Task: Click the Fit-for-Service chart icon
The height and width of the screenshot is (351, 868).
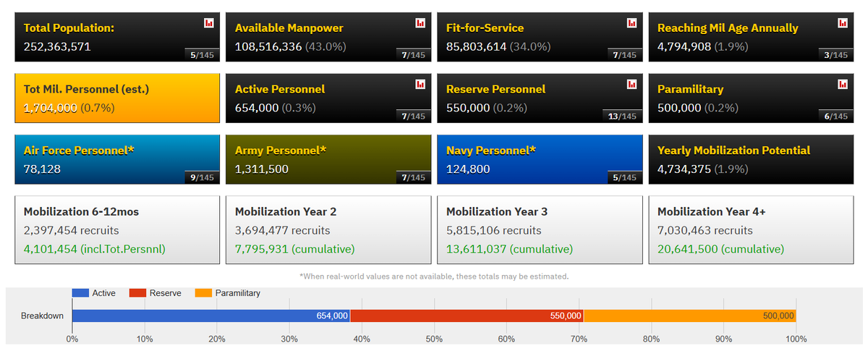Action: [631, 23]
